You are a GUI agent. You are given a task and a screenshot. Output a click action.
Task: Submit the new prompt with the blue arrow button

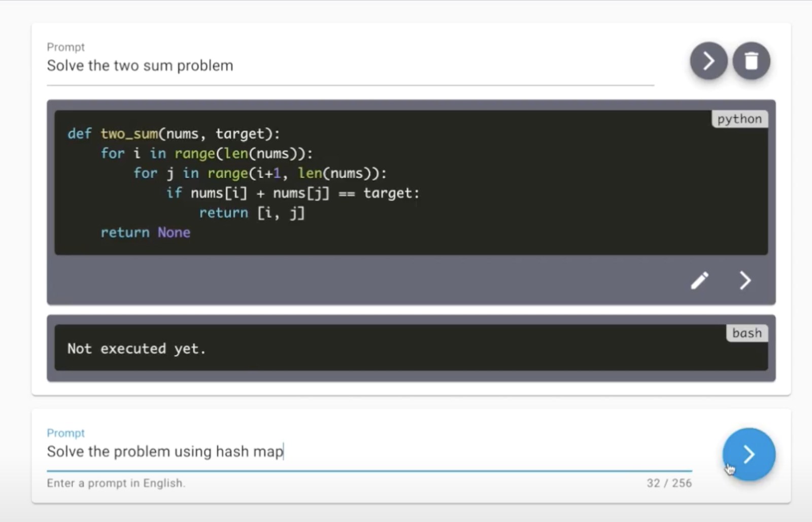point(749,454)
